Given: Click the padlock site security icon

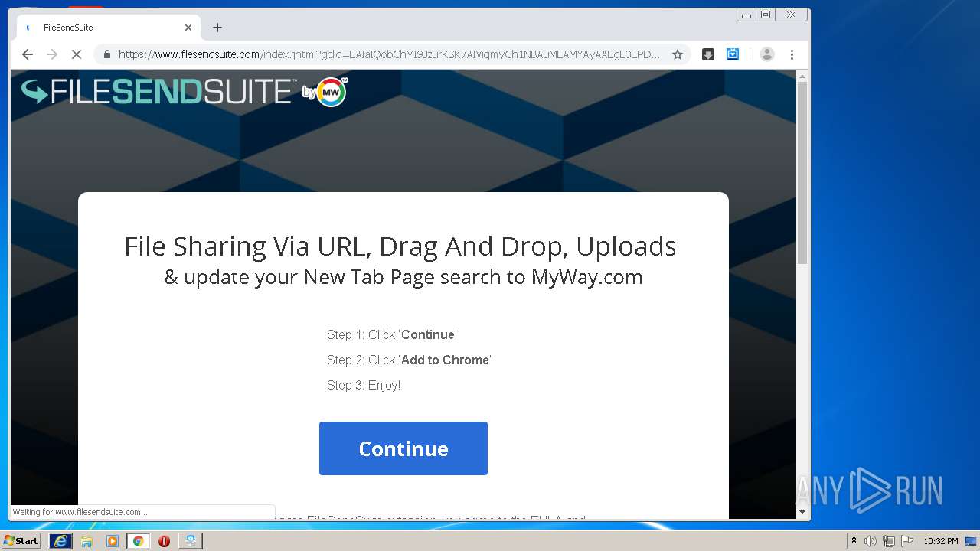Looking at the screenshot, I should (106, 54).
